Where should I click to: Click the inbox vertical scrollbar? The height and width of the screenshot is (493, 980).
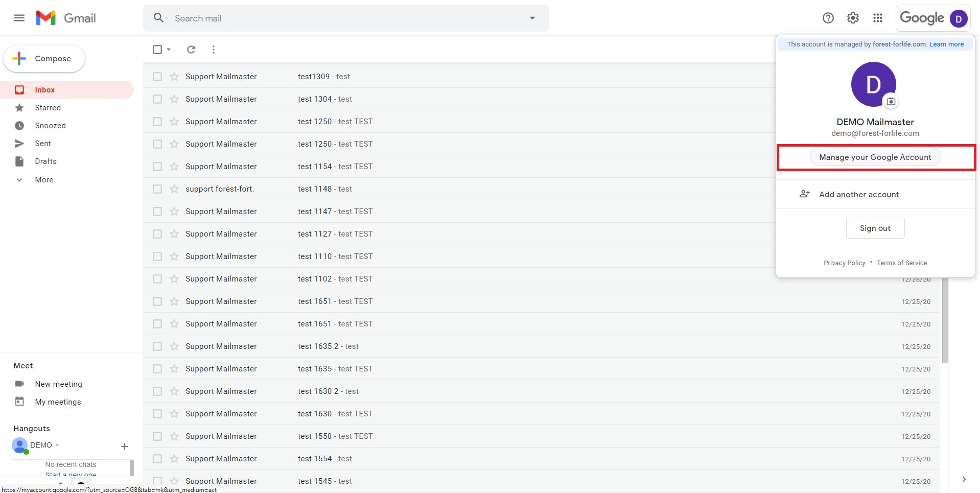click(x=945, y=320)
